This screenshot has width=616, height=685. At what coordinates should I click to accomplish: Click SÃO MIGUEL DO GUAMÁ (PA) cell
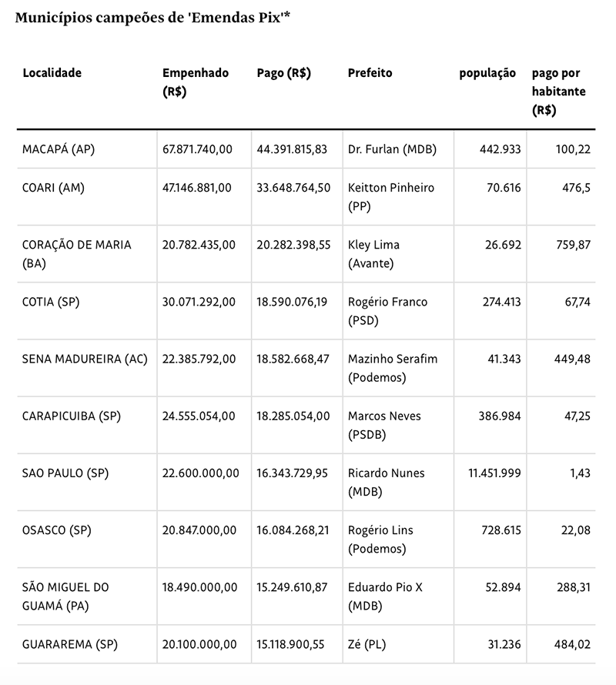pyautogui.click(x=65, y=596)
